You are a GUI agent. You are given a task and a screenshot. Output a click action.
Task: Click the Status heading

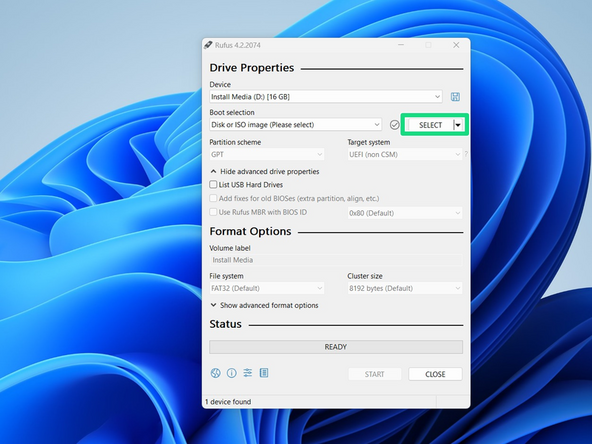(x=225, y=324)
